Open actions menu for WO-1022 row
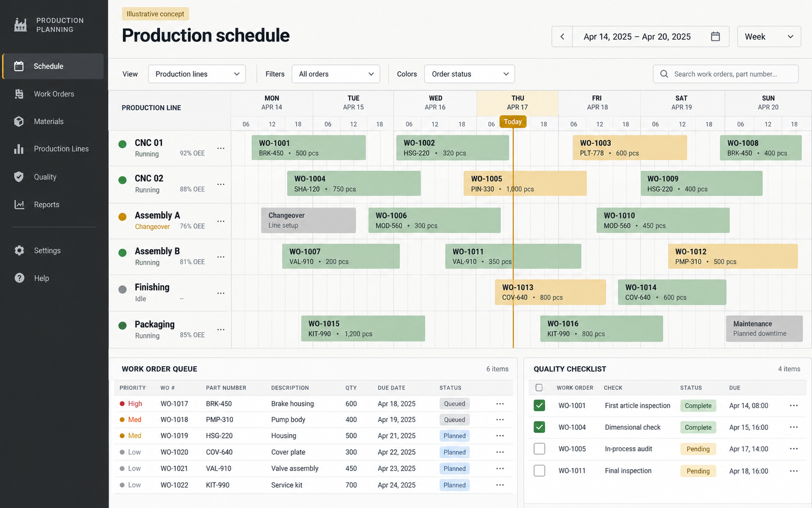This screenshot has width=812, height=508. [500, 485]
